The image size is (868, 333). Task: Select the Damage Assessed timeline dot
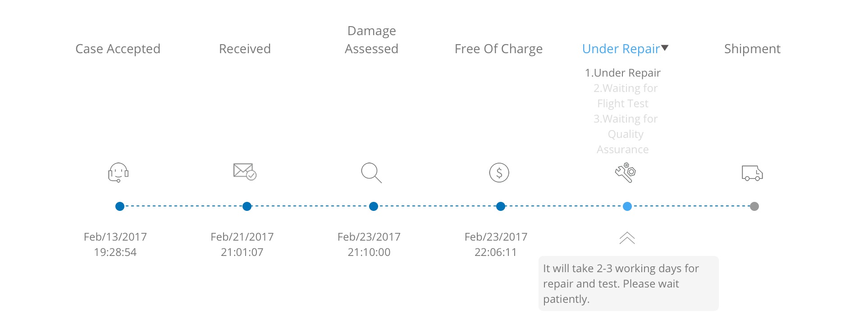point(374,206)
